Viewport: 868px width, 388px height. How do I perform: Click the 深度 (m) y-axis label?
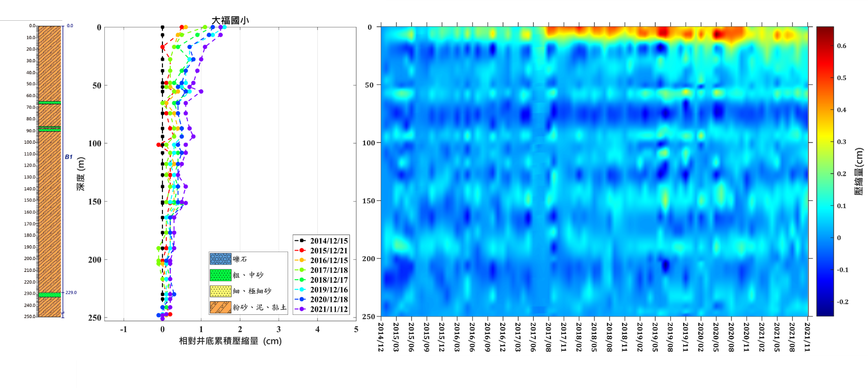pyautogui.click(x=81, y=173)
